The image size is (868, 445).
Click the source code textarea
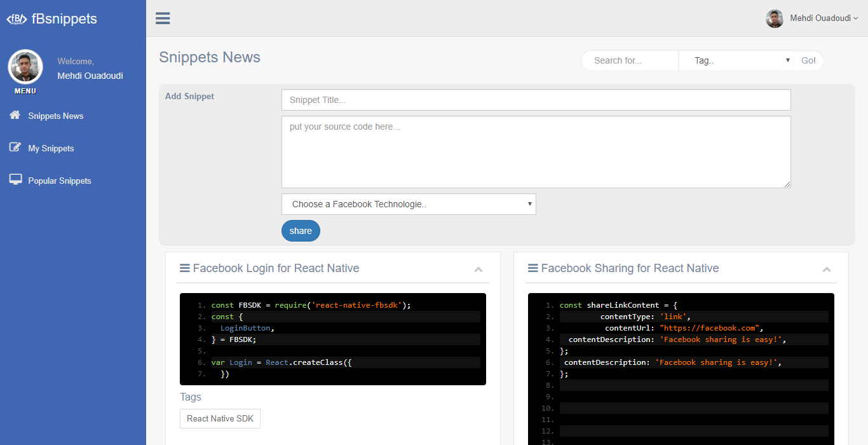click(x=536, y=152)
